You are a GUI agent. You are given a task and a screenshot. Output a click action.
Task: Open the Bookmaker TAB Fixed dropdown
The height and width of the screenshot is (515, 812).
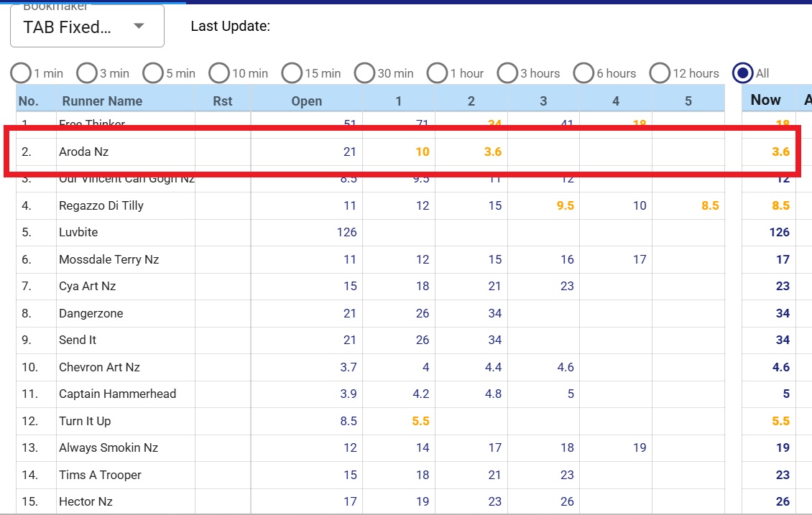[87, 27]
